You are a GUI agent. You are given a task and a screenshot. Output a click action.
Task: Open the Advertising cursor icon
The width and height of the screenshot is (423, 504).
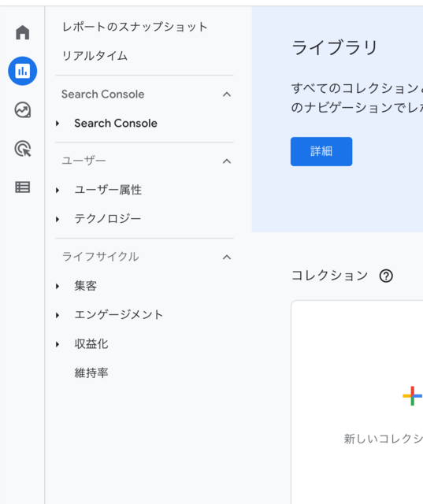[x=23, y=149]
